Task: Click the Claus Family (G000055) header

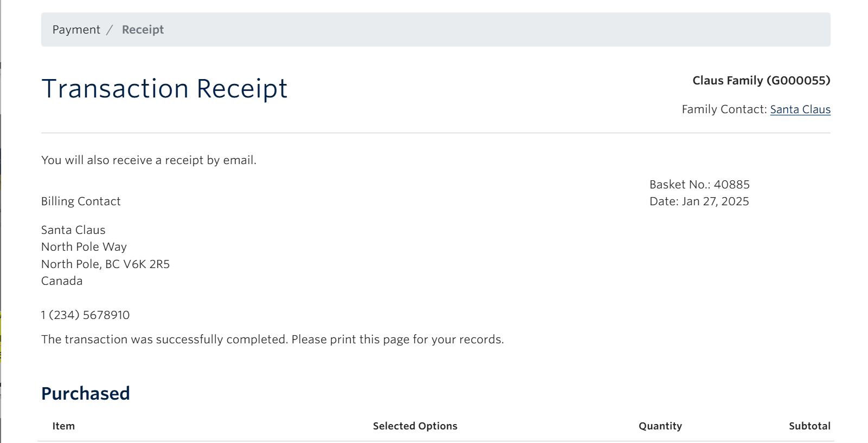Action: point(761,80)
